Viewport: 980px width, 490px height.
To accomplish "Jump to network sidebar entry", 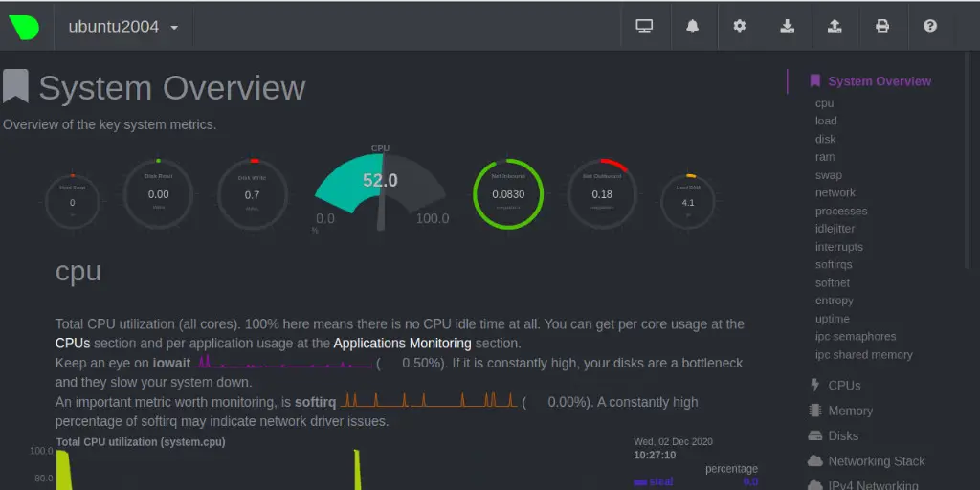I will (x=835, y=192).
